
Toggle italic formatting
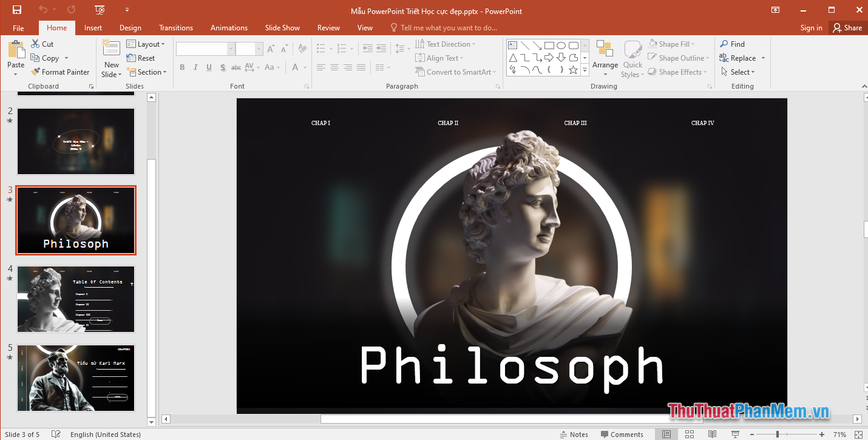pos(195,67)
